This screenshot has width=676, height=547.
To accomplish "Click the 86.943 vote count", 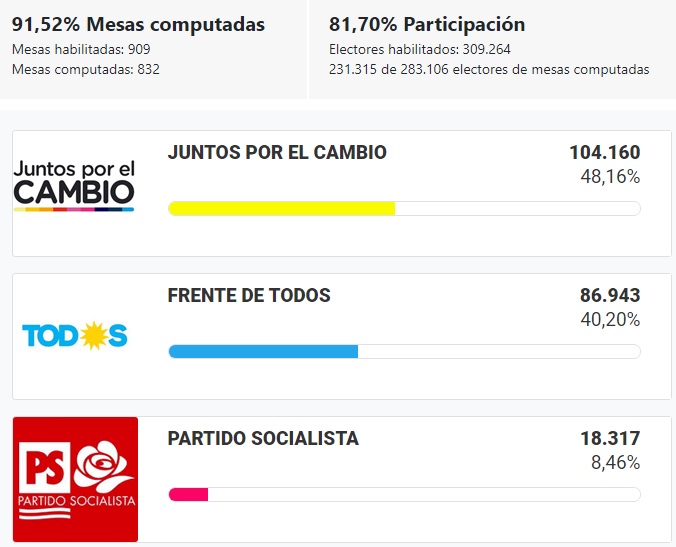I will point(610,296).
